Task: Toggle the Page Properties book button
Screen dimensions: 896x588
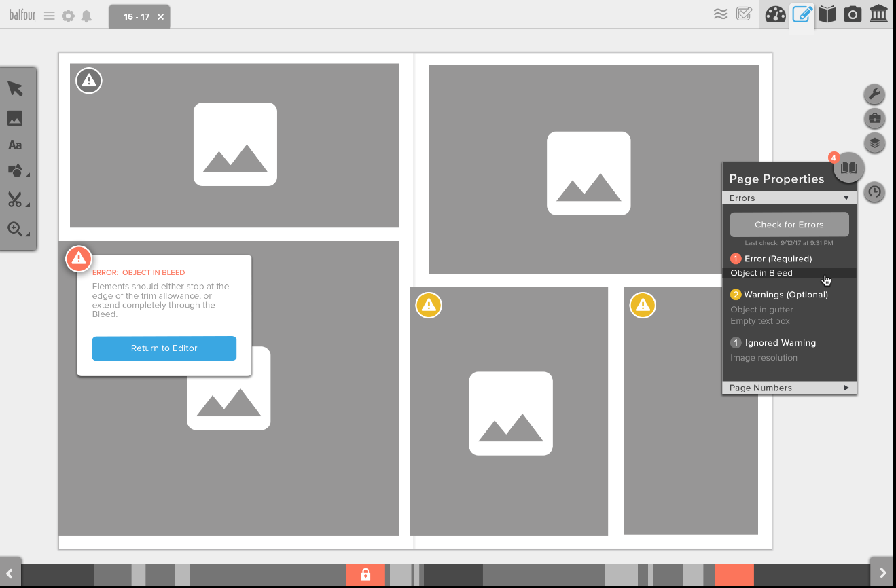Action: (849, 167)
